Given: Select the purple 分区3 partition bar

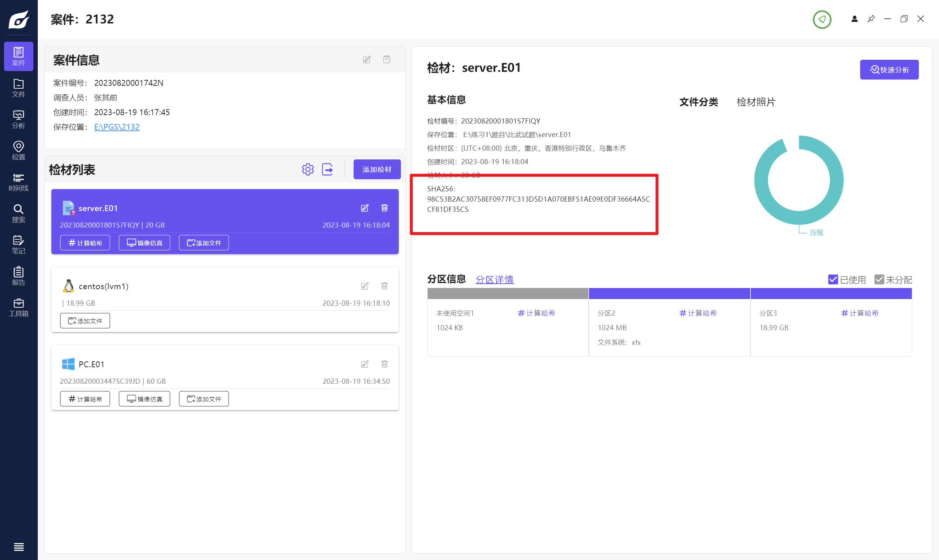Looking at the screenshot, I should pyautogui.click(x=832, y=294).
